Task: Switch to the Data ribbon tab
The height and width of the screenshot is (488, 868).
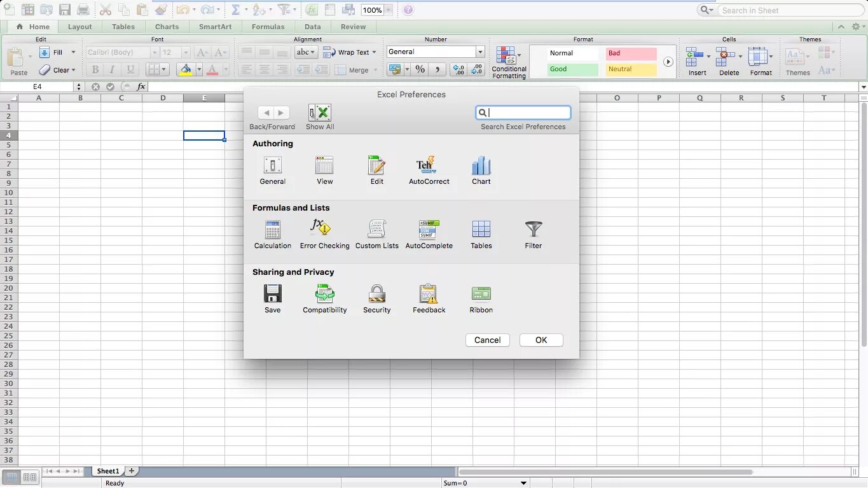Action: pyautogui.click(x=313, y=27)
